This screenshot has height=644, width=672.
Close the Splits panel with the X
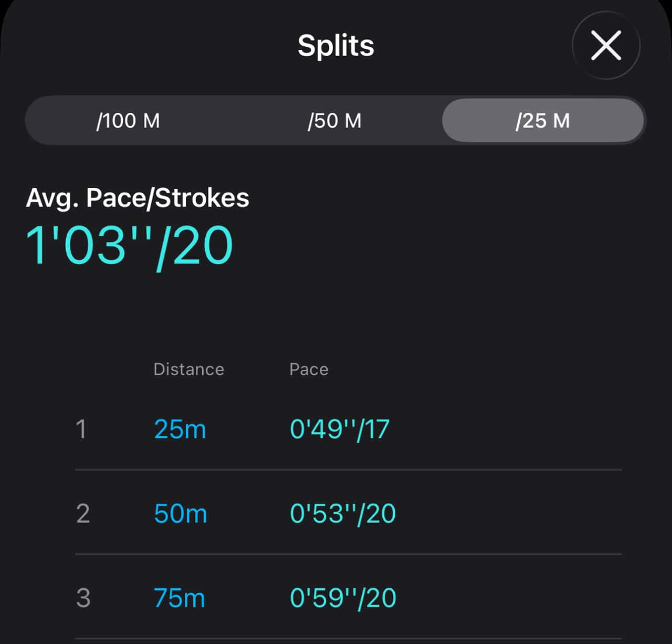coord(606,45)
